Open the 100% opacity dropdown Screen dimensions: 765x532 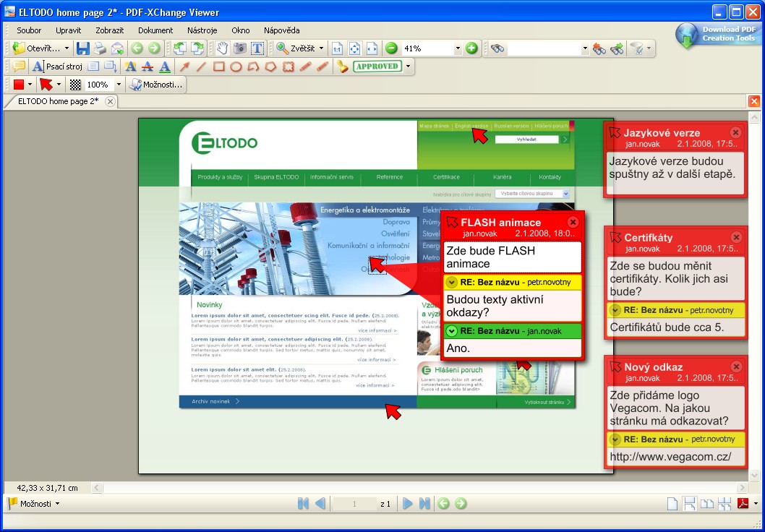(118, 85)
